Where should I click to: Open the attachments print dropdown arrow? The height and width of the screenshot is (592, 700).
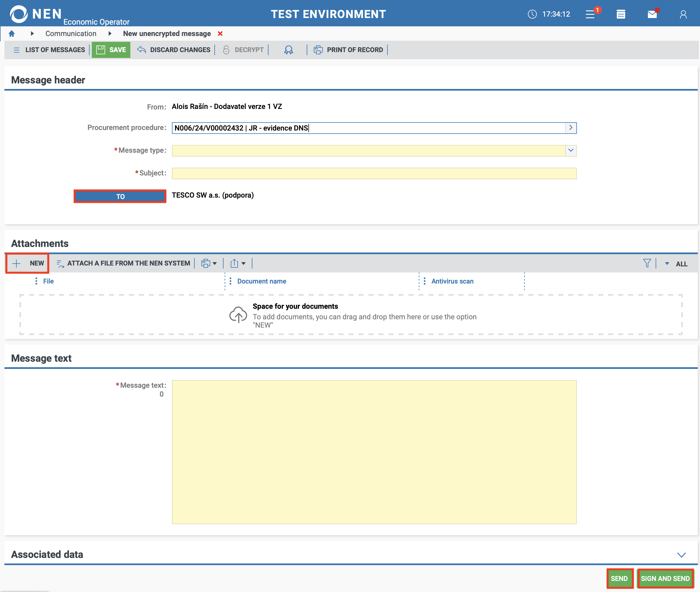coord(215,264)
